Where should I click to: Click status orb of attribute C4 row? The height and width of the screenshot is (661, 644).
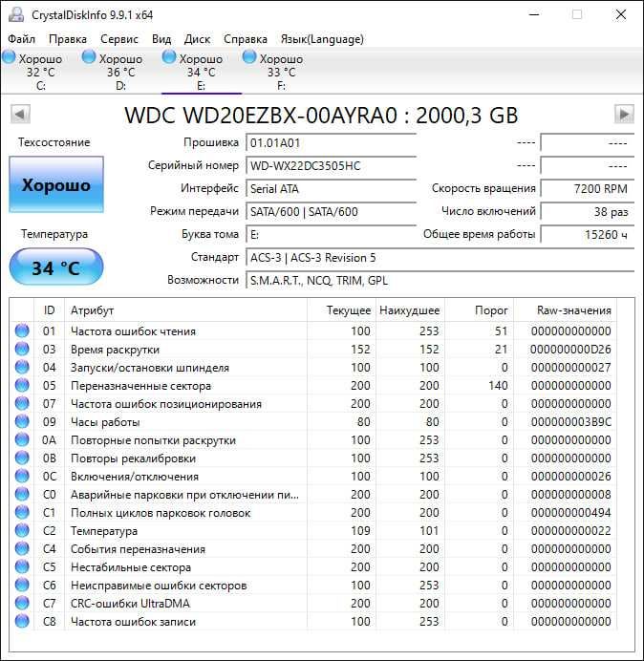click(x=22, y=548)
